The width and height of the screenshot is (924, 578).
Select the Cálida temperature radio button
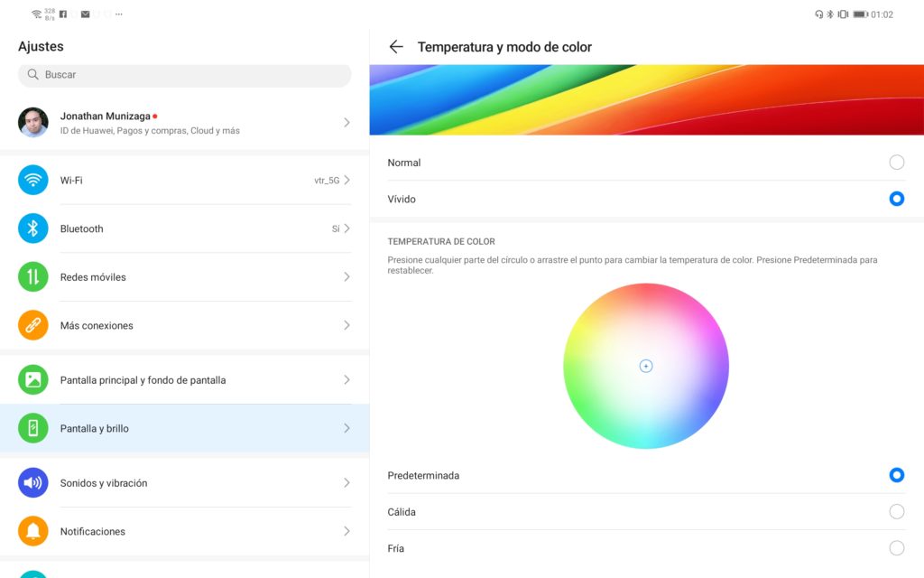896,512
